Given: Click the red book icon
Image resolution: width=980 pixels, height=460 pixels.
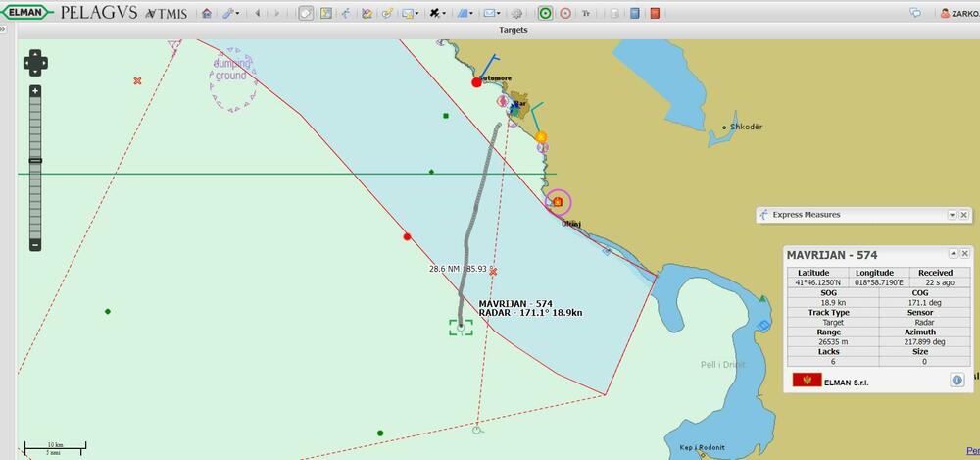Looking at the screenshot, I should coord(655,14).
